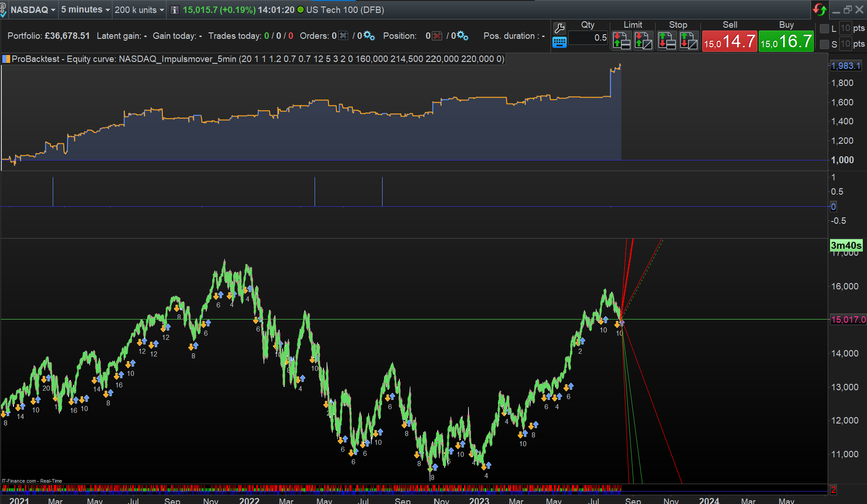Screen dimensions: 867x504
Task: Open the Position settings gears icon
Action: [x=463, y=36]
